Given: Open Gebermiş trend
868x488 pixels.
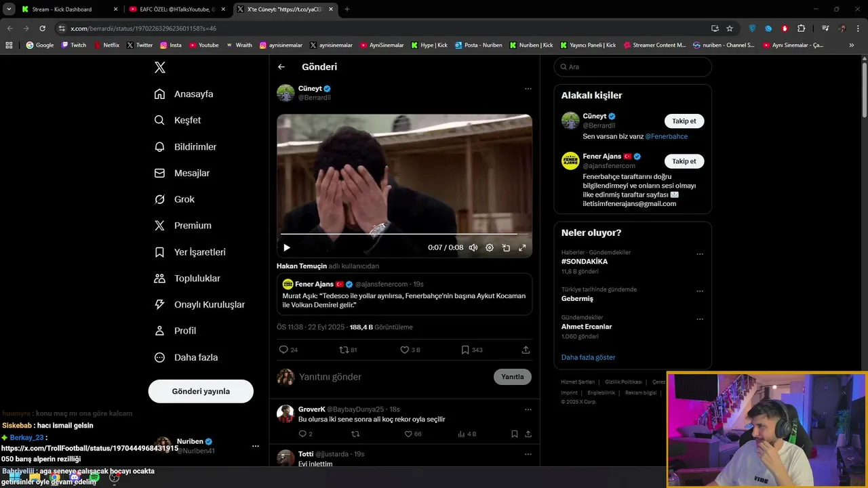Looking at the screenshot, I should [x=577, y=298].
